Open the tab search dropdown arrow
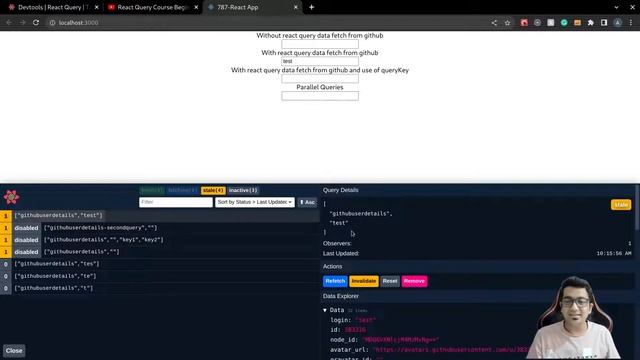 pyautogui.click(x=616, y=7)
